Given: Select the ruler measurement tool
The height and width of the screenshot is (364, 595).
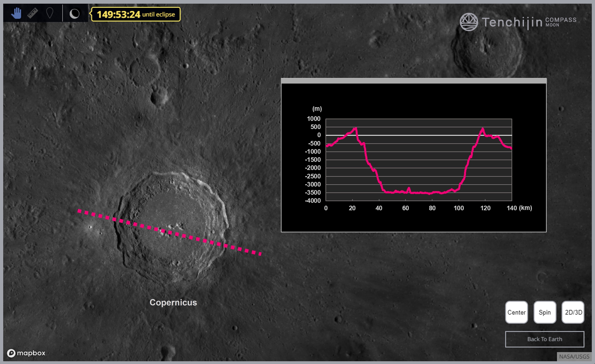Looking at the screenshot, I should pyautogui.click(x=33, y=13).
